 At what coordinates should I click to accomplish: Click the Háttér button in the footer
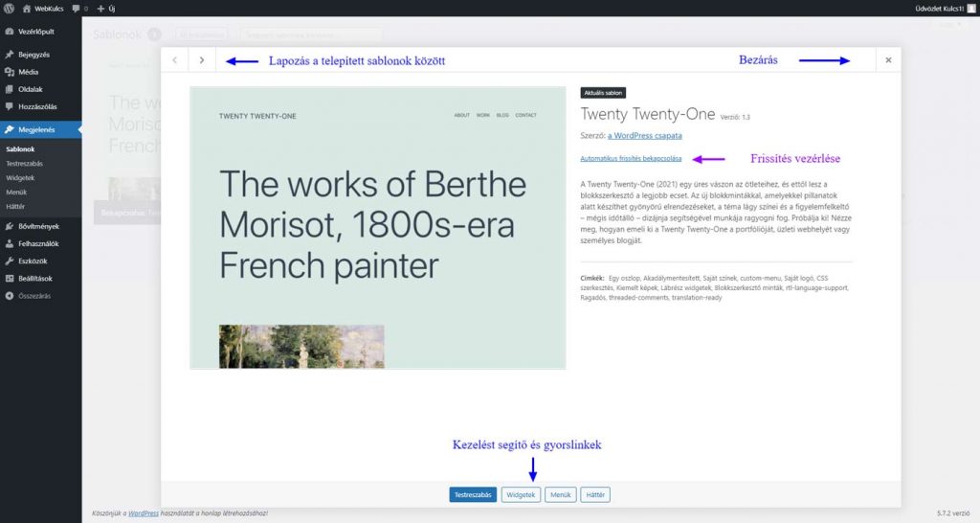pos(595,495)
